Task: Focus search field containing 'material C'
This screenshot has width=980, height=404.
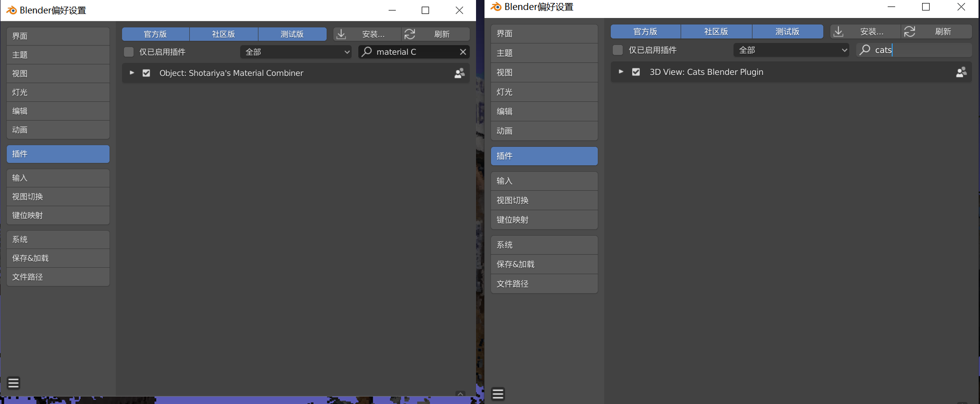Action: pos(414,52)
